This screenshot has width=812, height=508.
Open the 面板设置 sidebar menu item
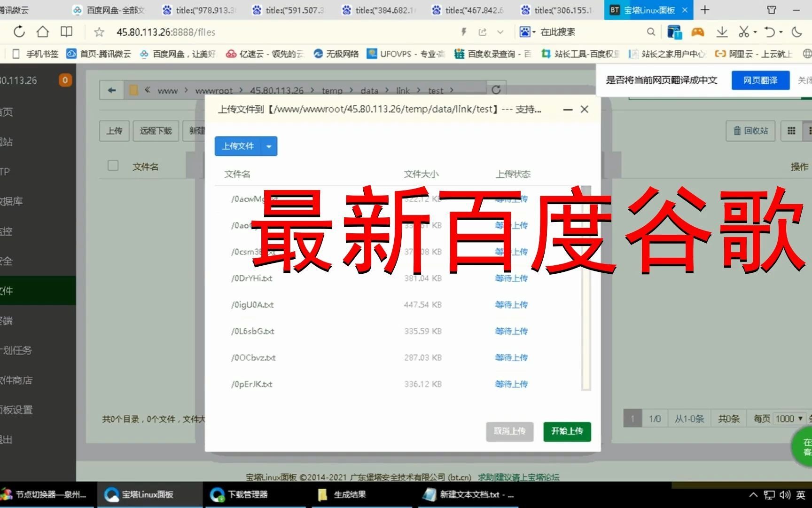pyautogui.click(x=38, y=410)
